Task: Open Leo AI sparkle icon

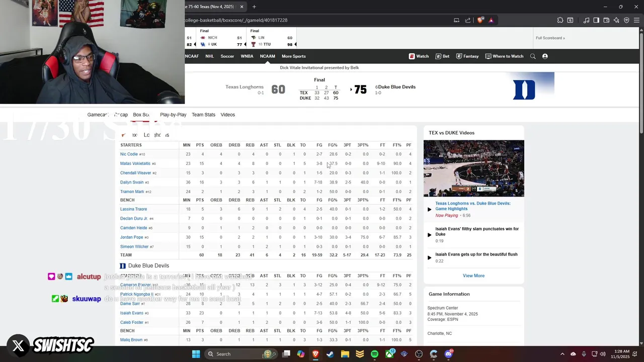Action: click(616, 20)
